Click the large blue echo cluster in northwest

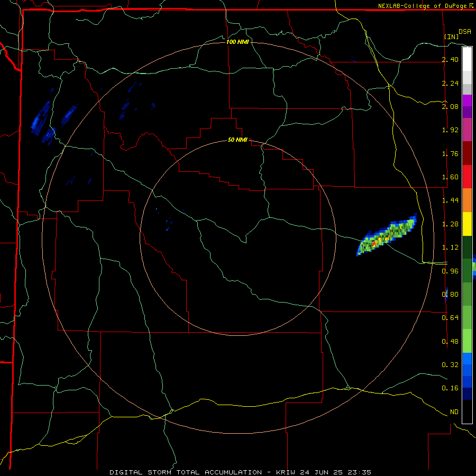[x=41, y=119]
